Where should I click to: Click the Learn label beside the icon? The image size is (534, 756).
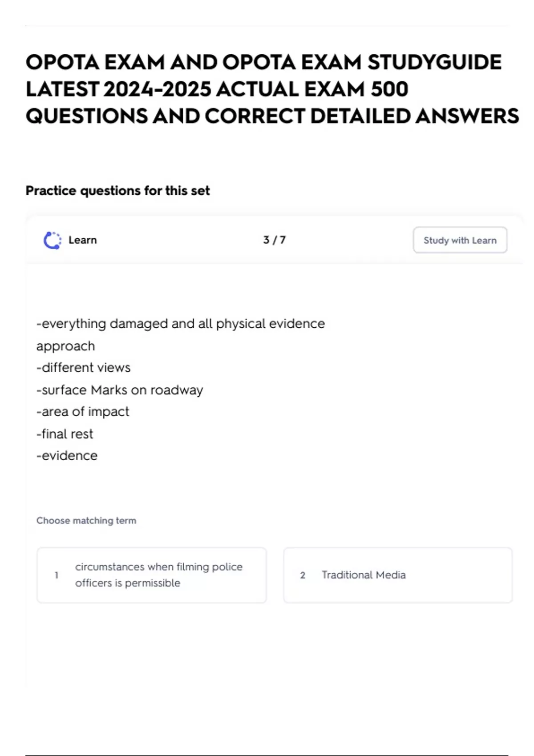click(x=83, y=240)
